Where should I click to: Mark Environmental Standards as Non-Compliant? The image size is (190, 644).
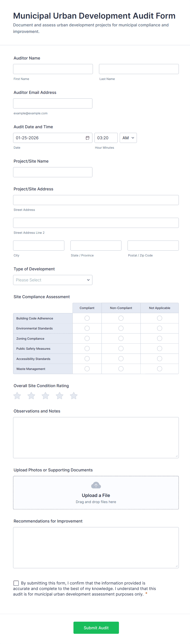click(121, 328)
